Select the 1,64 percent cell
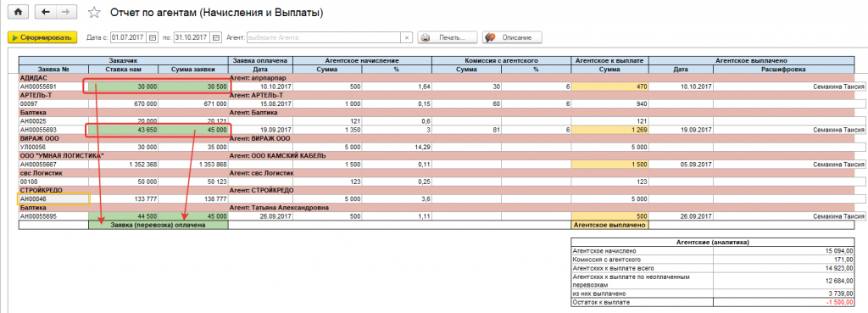The image size is (868, 313). pyautogui.click(x=397, y=87)
